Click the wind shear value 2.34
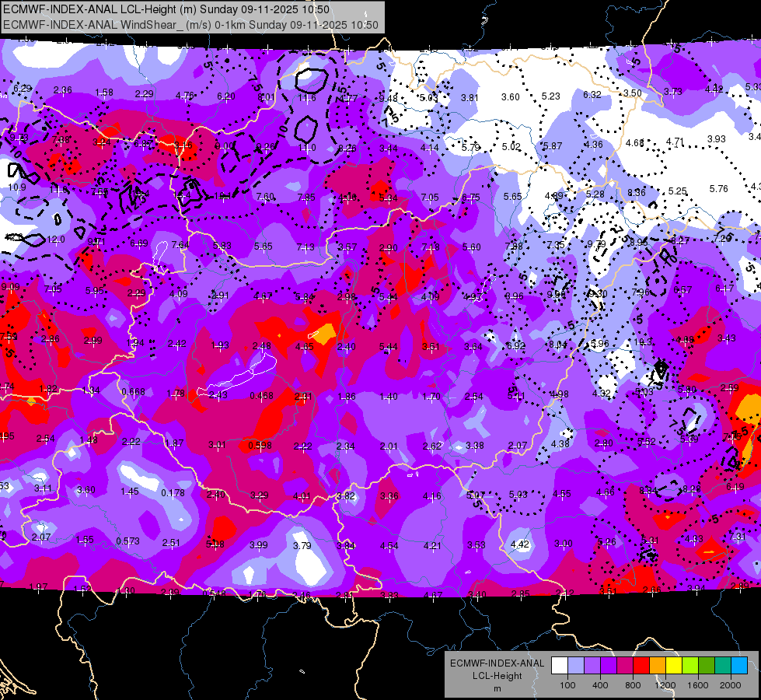The height and width of the screenshot is (700, 761). click(x=346, y=446)
